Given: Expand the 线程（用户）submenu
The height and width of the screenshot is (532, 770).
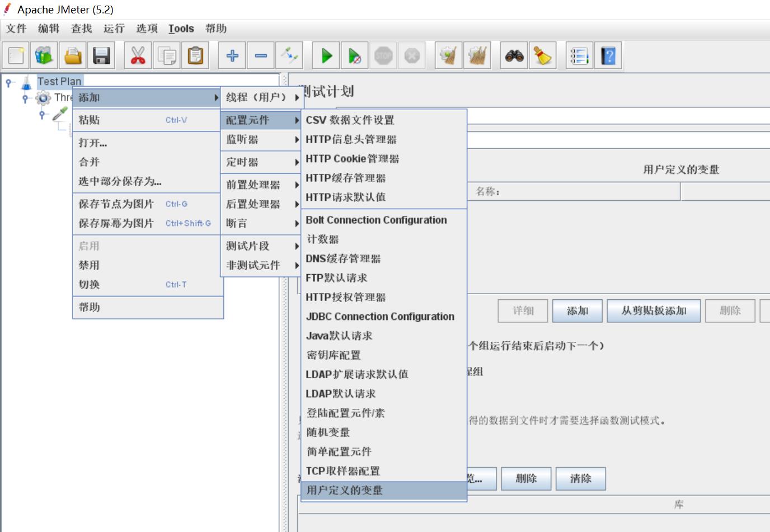Looking at the screenshot, I should click(262, 97).
